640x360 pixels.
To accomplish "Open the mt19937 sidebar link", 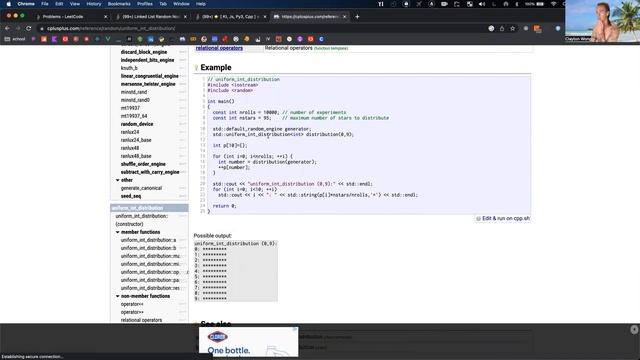I will point(130,108).
